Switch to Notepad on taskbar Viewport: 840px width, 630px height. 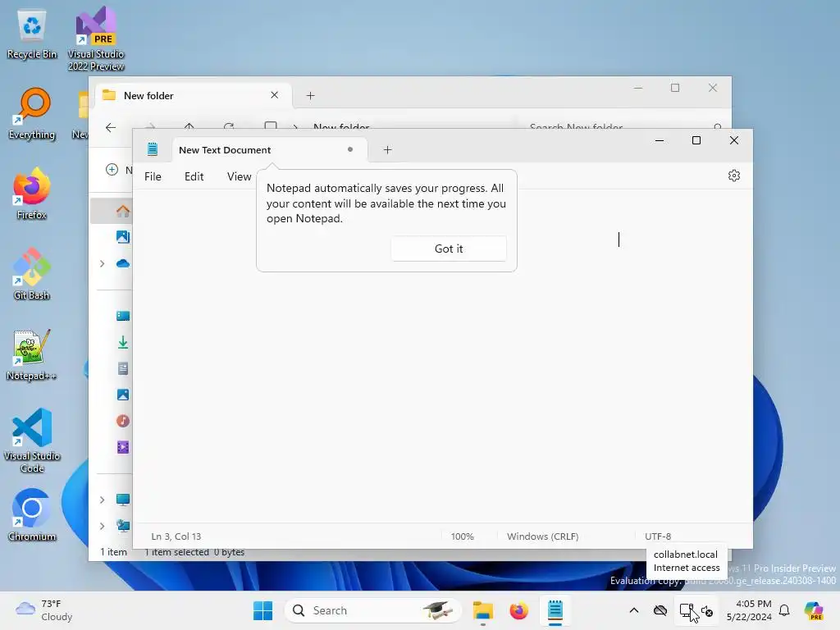pos(555,610)
